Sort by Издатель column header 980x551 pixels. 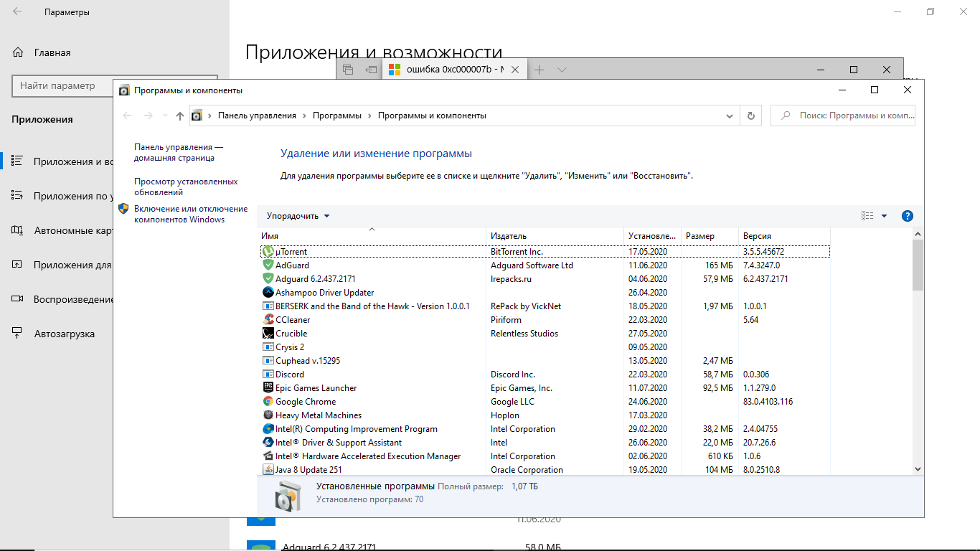tap(555, 236)
